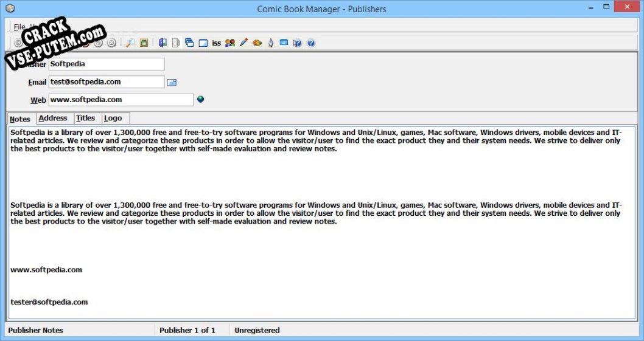
Task: Click the grey circled X cancel icon
Action: pyautogui.click(x=111, y=43)
